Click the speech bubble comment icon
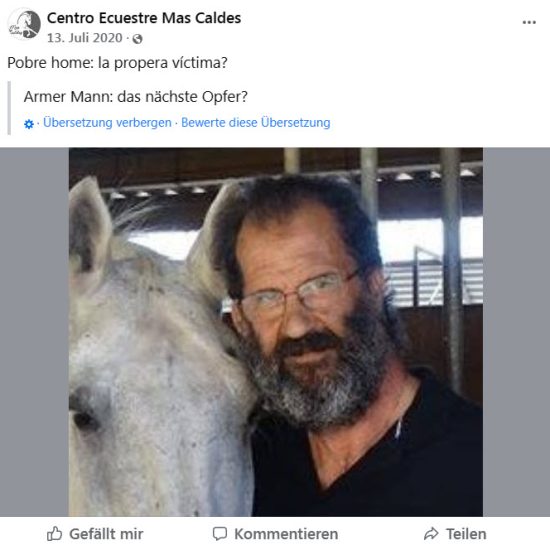This screenshot has height=550, width=550. pos(220,534)
